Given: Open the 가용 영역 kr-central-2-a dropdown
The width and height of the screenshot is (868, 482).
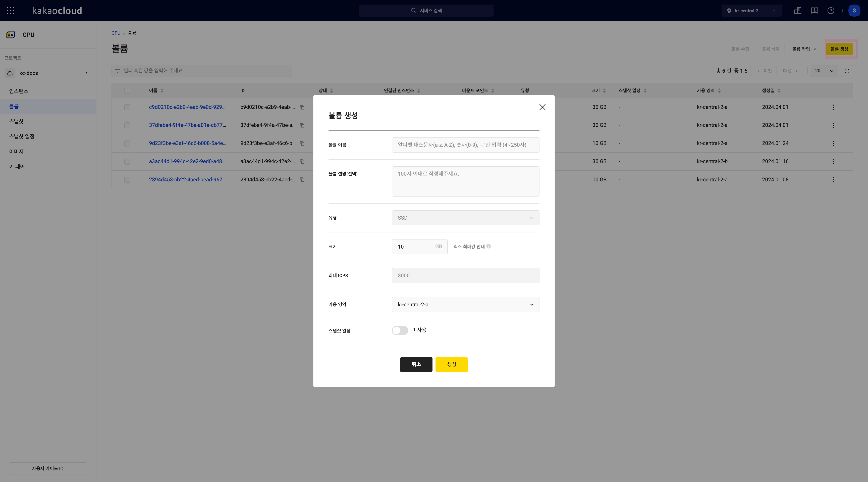Looking at the screenshot, I should pyautogui.click(x=465, y=305).
